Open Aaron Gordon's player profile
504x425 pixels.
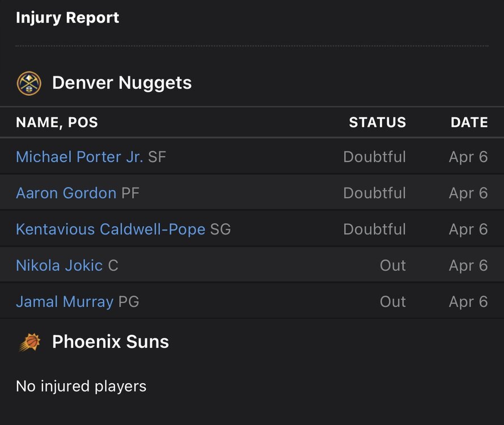pos(66,193)
